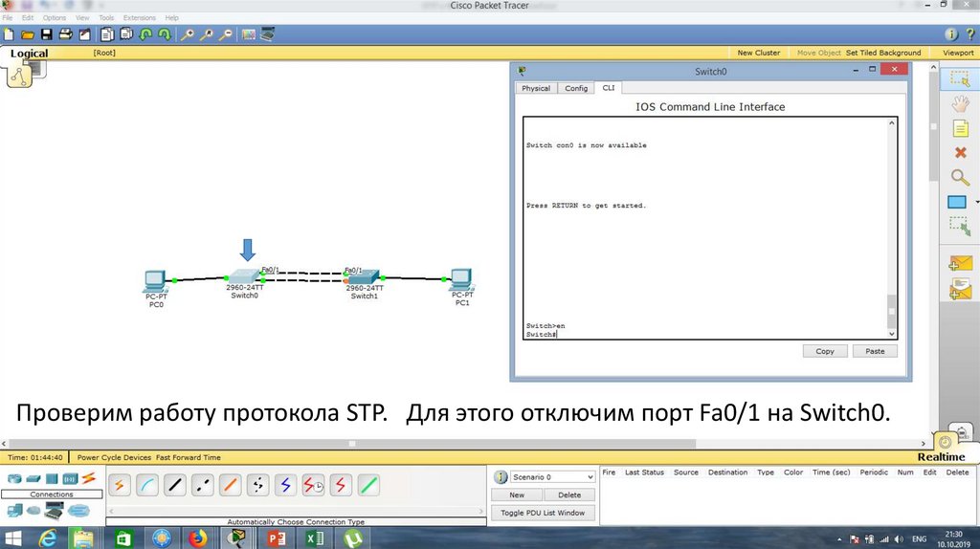Reset zoom with the magnifier icon

pos(207,34)
